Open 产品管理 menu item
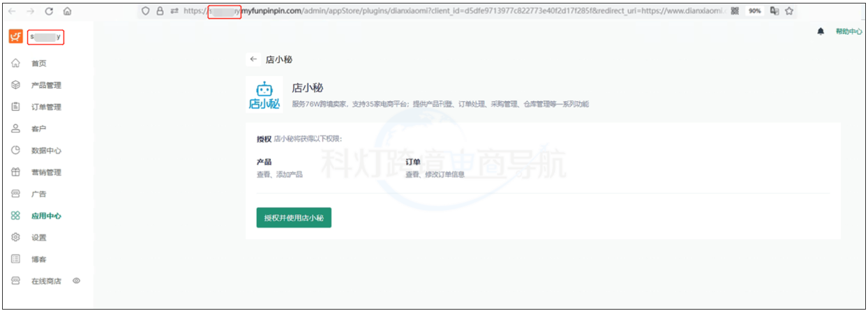 (x=46, y=85)
